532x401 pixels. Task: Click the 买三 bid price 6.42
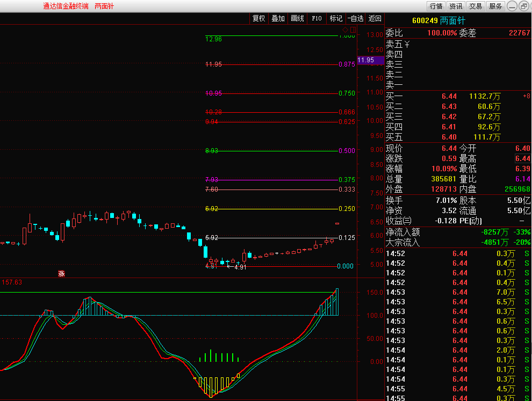449,116
